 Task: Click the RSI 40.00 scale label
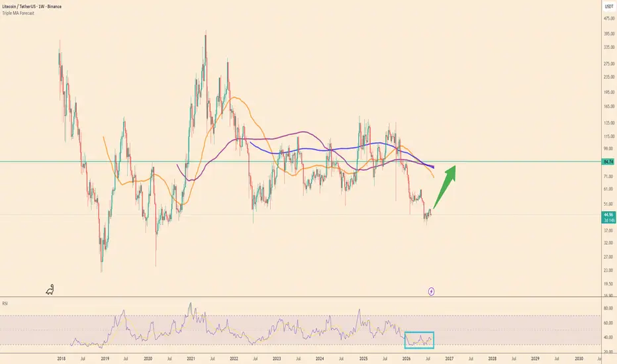(609, 338)
